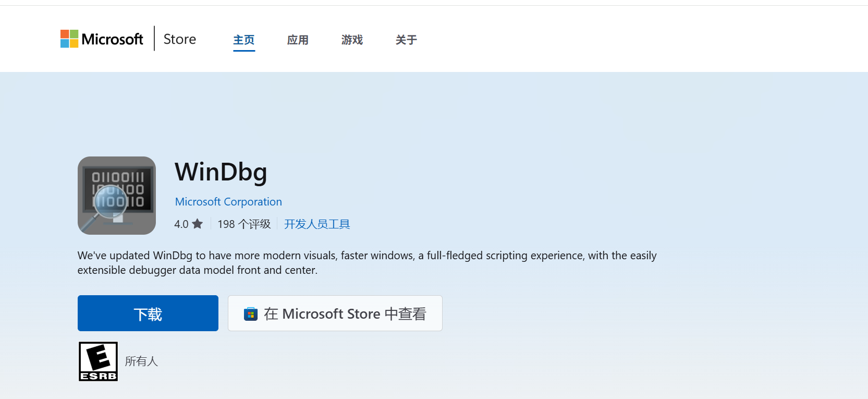Click the 4.0 star rating
The image size is (868, 399).
click(188, 224)
